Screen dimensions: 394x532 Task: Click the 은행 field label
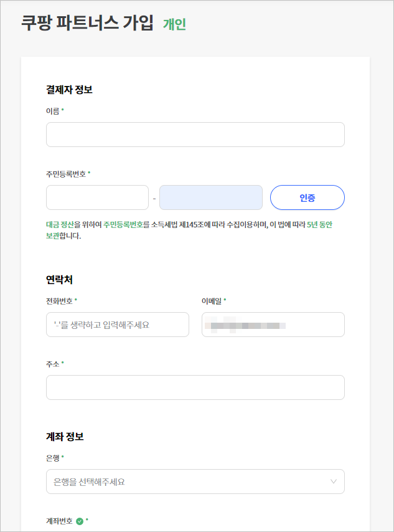pyautogui.click(x=52, y=458)
